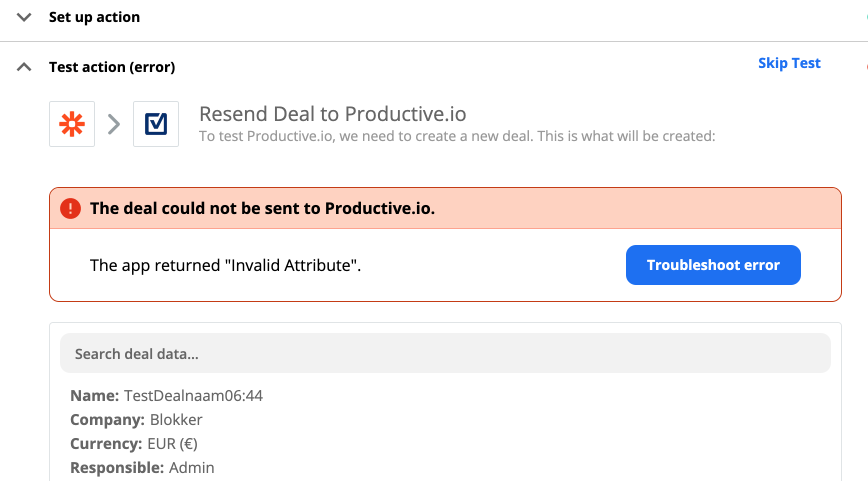The image size is (868, 481).
Task: Select the Invalid Attribute error message text
Action: point(225,265)
